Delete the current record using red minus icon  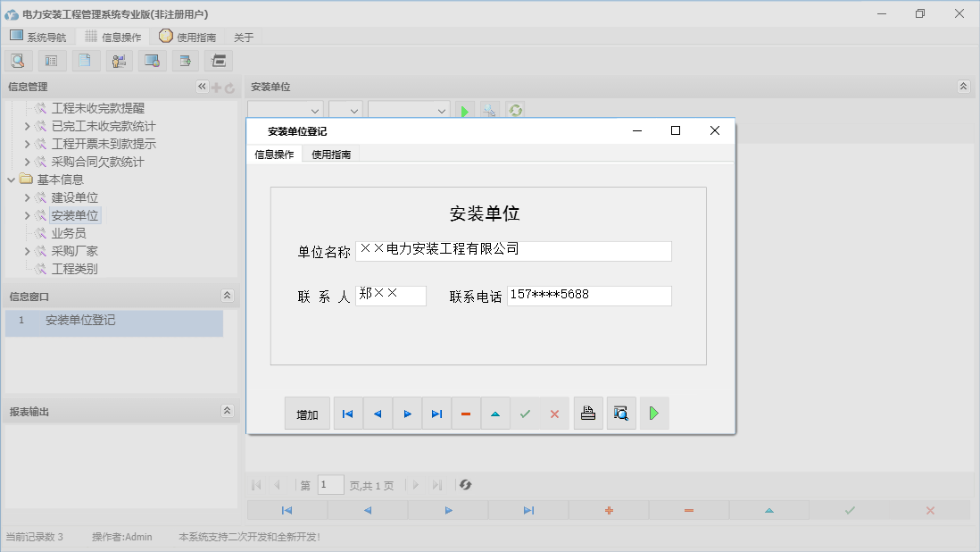466,413
